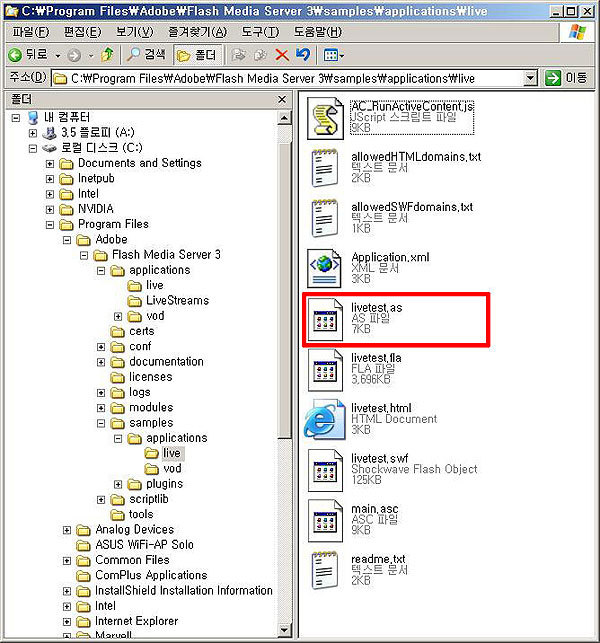Collapse the 로컬 디스크 (C:) node
The image size is (600, 643).
[33, 149]
